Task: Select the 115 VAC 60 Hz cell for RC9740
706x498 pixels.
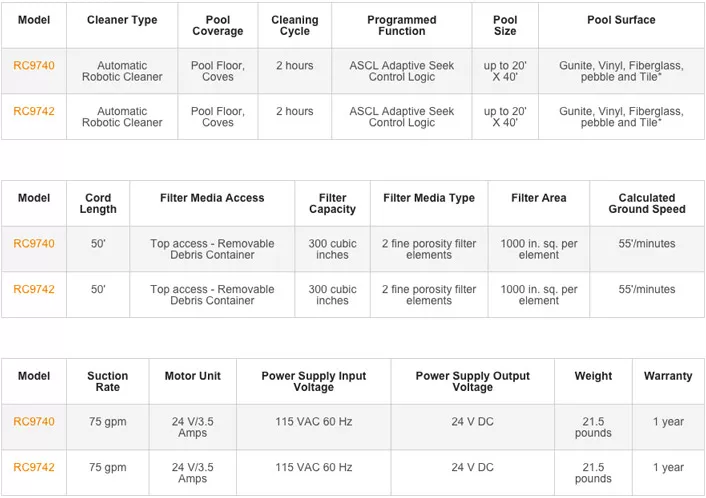Action: [314, 421]
